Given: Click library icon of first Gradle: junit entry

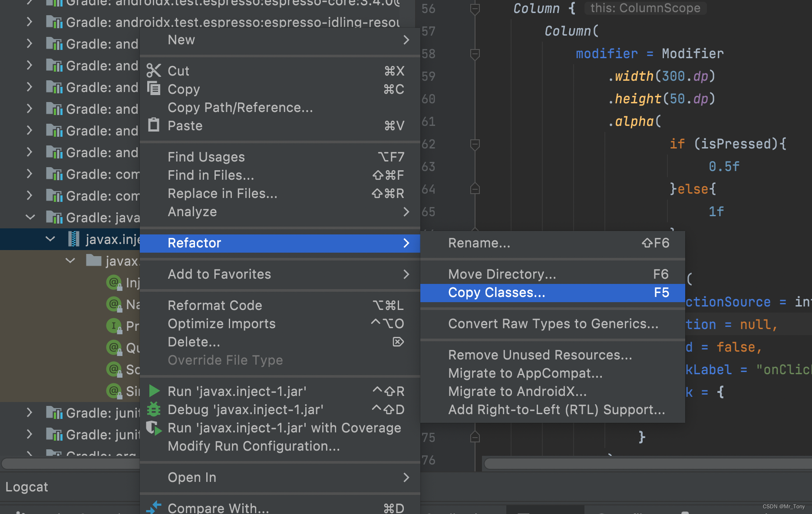Looking at the screenshot, I should point(54,412).
